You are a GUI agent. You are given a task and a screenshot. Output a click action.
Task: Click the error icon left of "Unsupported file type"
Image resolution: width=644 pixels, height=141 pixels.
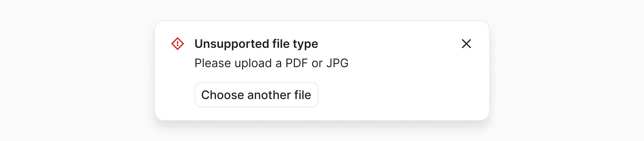(x=178, y=44)
